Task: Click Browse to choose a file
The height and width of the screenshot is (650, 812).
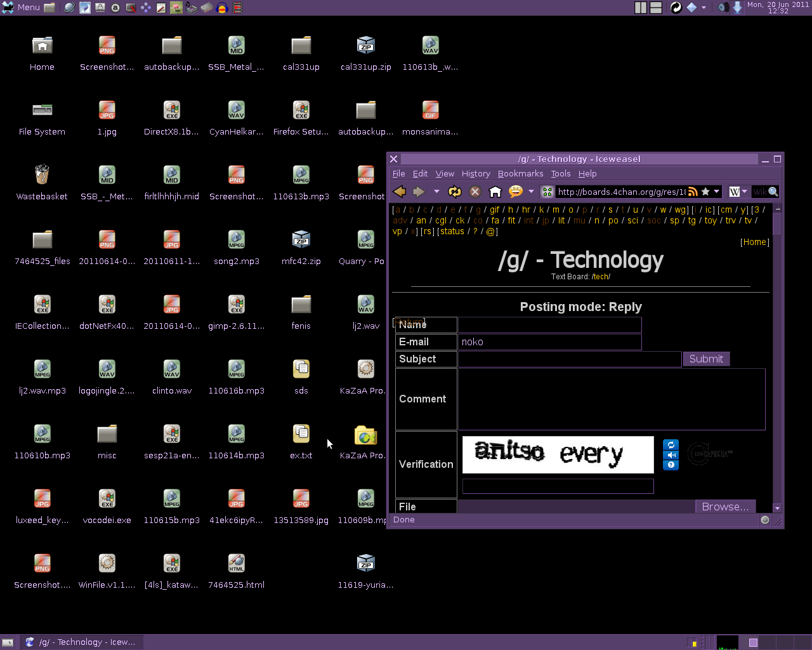Action: click(x=725, y=507)
